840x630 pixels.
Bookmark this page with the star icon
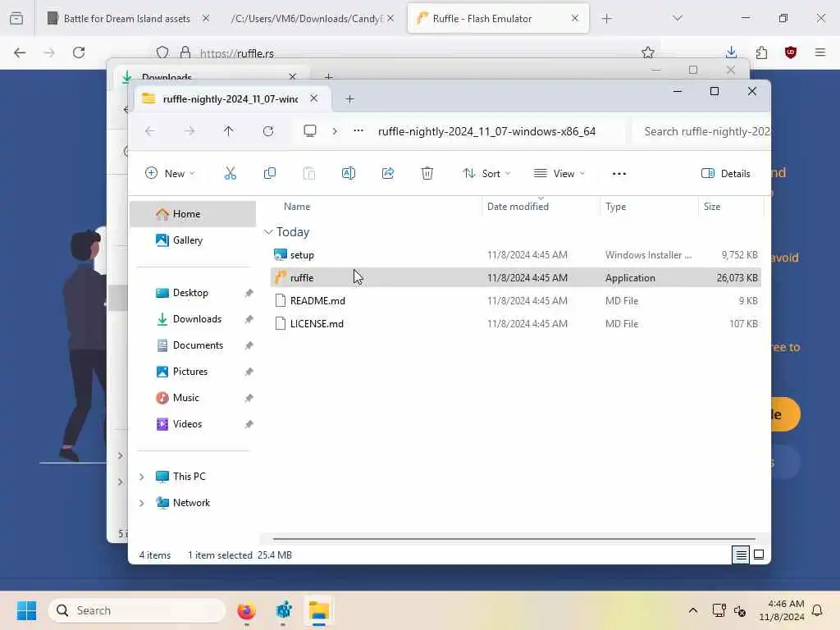648,52
